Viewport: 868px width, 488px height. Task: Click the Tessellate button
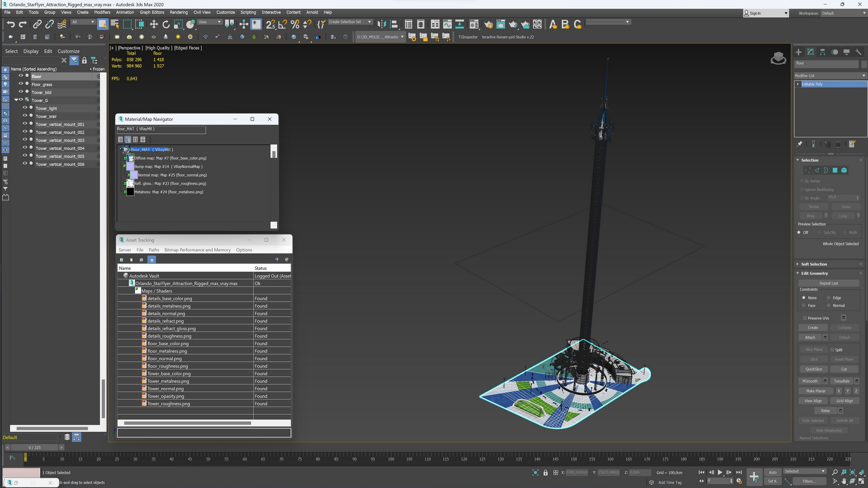(x=841, y=381)
